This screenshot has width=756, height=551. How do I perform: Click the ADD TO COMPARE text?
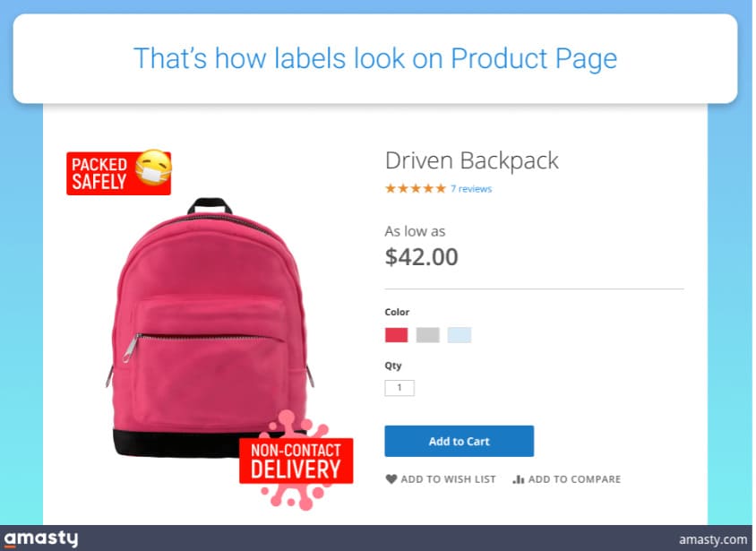(x=574, y=479)
